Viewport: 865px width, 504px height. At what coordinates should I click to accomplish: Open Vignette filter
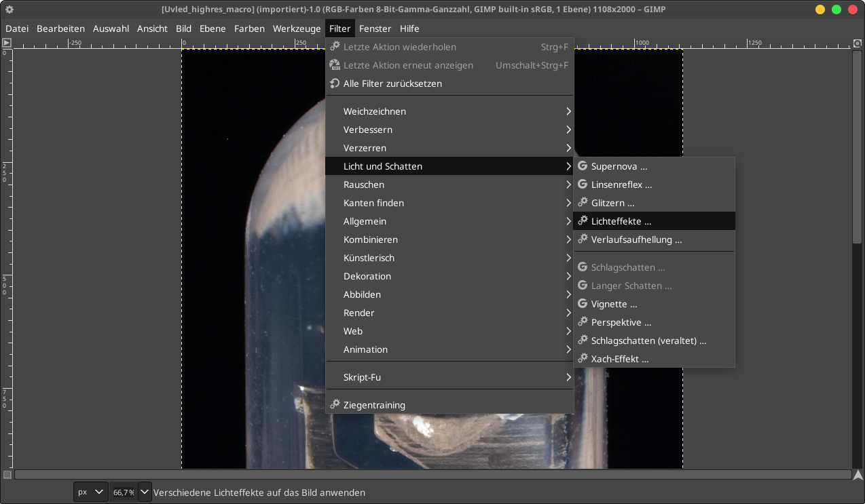(654, 304)
